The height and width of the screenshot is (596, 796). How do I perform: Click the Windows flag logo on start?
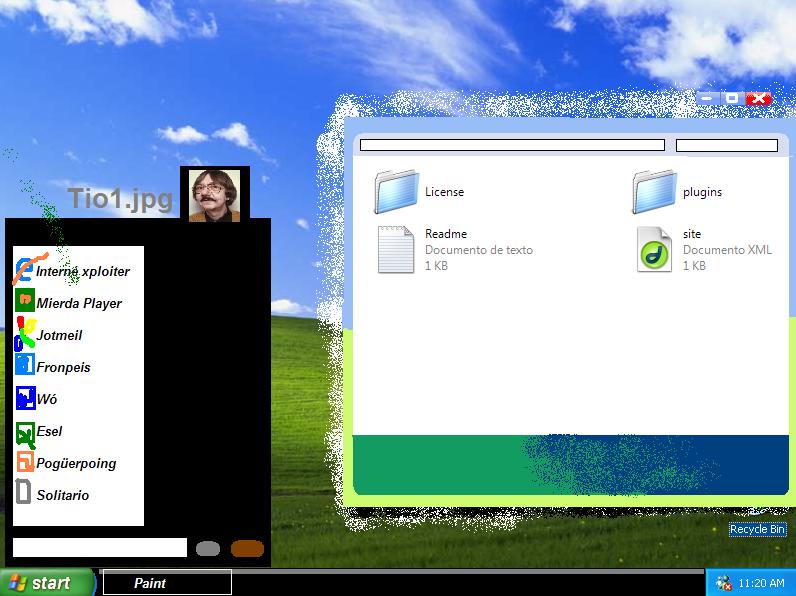click(x=17, y=583)
